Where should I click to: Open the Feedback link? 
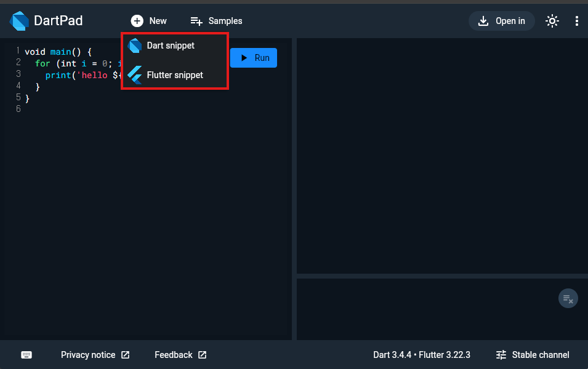(180, 355)
